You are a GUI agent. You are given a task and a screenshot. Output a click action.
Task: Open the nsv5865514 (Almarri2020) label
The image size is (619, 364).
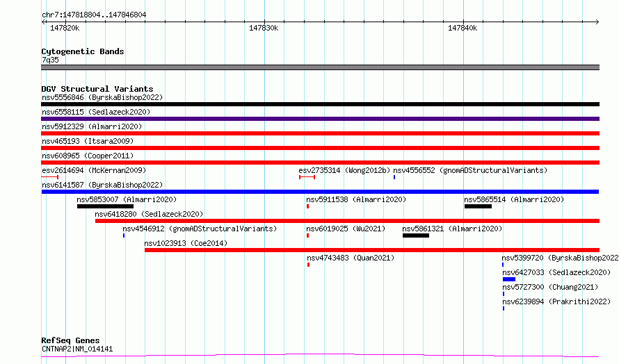(x=514, y=199)
